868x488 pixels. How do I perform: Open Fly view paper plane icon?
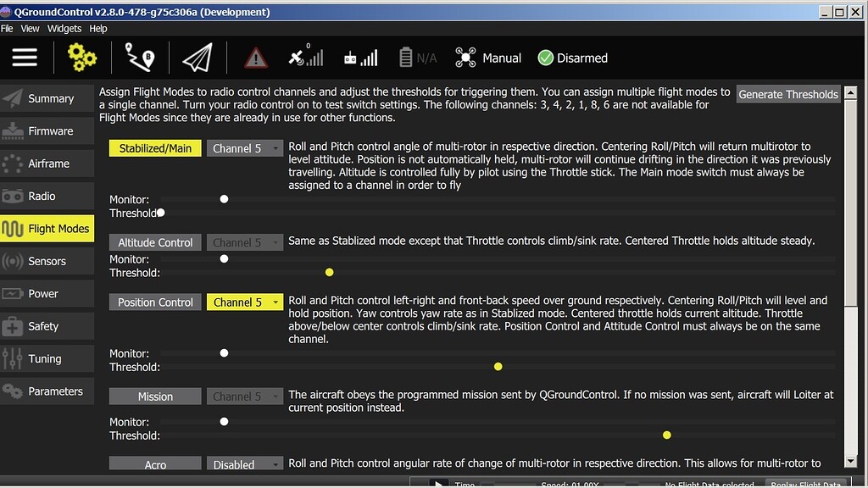click(198, 58)
